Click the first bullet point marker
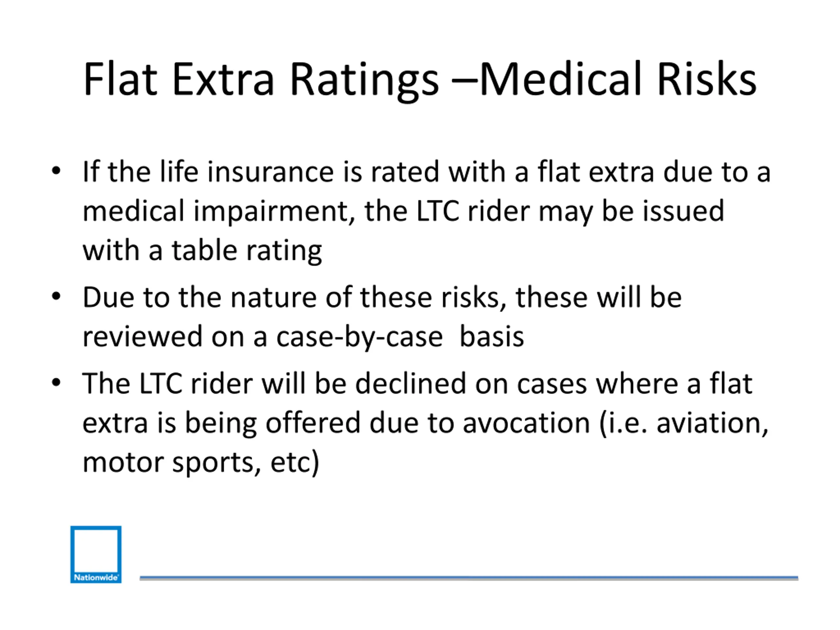The height and width of the screenshot is (630, 840). coord(56,171)
